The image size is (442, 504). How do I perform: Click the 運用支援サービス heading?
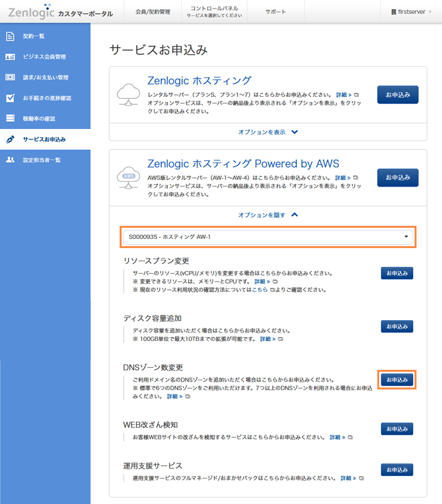pos(153,466)
